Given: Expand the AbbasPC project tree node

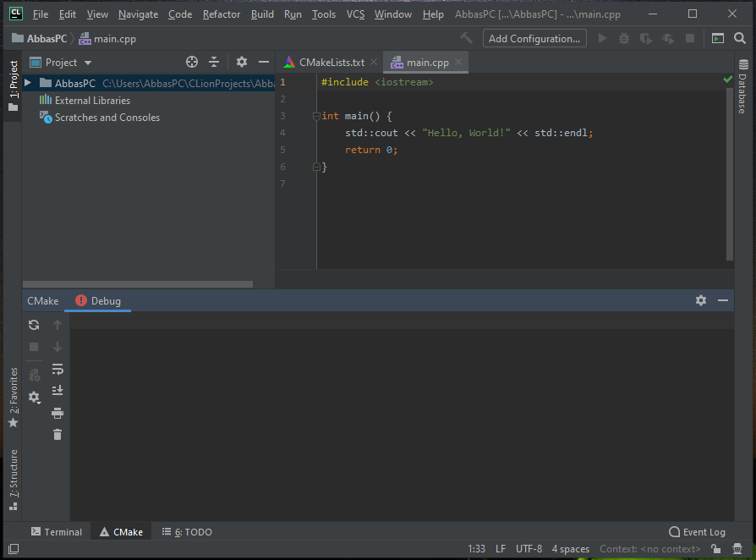Looking at the screenshot, I should pos(28,83).
